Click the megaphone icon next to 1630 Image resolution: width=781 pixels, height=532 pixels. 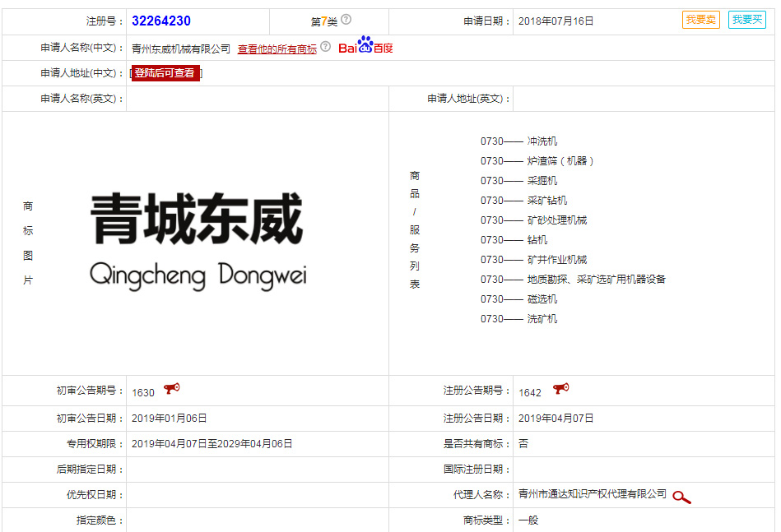coord(171,389)
